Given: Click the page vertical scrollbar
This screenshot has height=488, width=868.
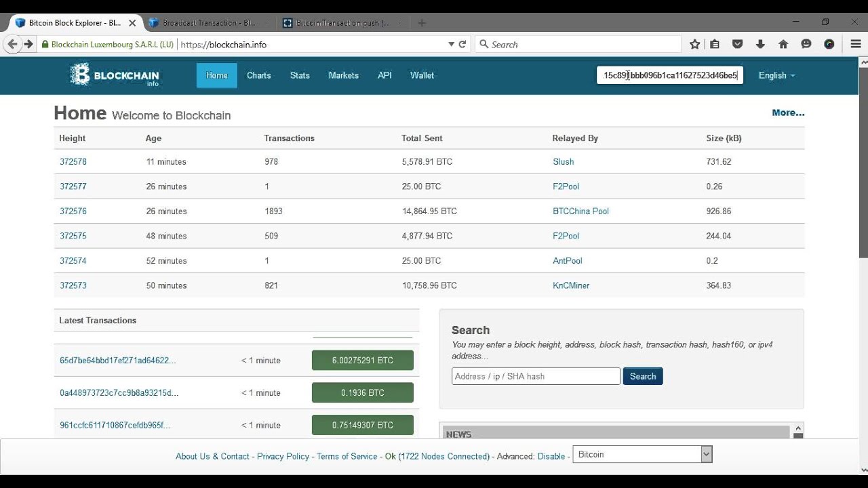Looking at the screenshot, I should pos(863,163).
